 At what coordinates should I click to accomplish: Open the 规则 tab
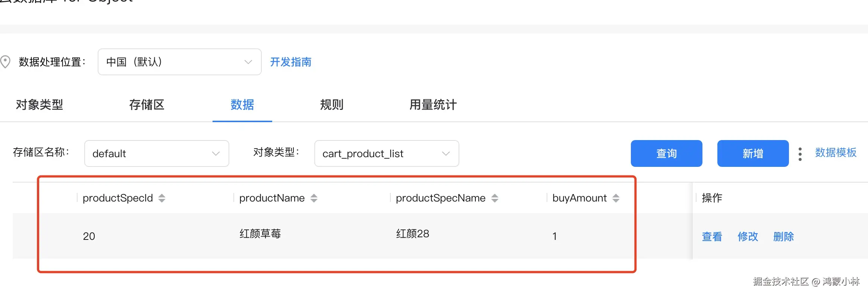pyautogui.click(x=331, y=105)
